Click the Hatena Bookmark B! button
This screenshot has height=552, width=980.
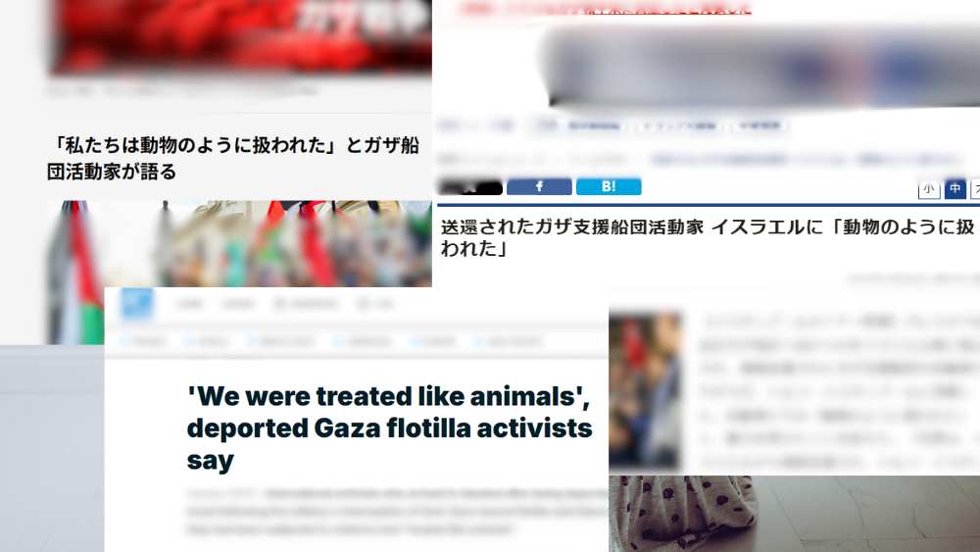(609, 186)
